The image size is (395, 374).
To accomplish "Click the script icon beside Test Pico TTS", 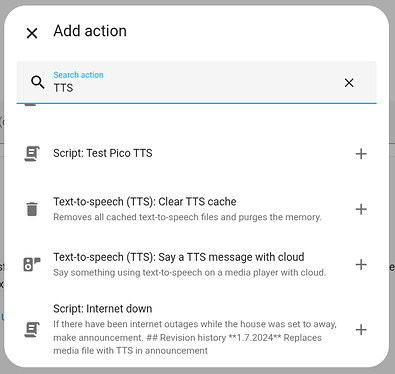I will tap(32, 154).
